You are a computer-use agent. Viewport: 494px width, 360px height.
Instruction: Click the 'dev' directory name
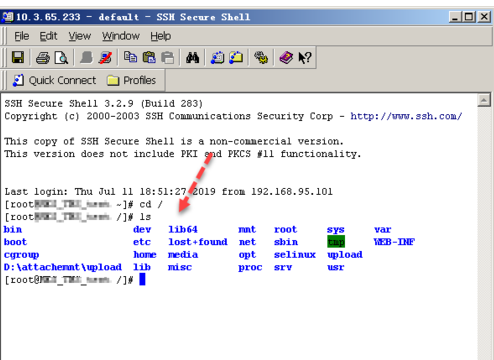[x=142, y=230]
